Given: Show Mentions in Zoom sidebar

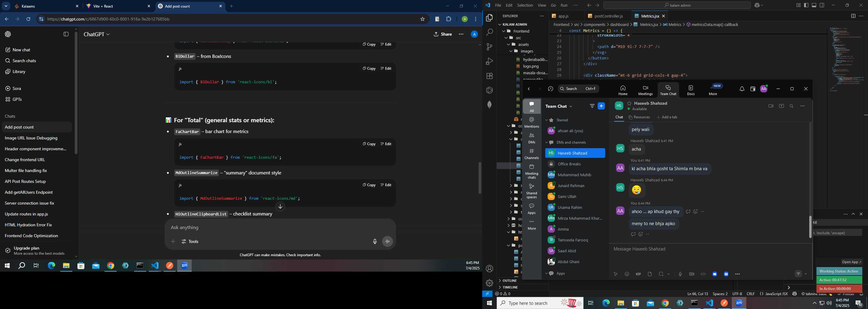Looking at the screenshot, I should pyautogui.click(x=532, y=123).
